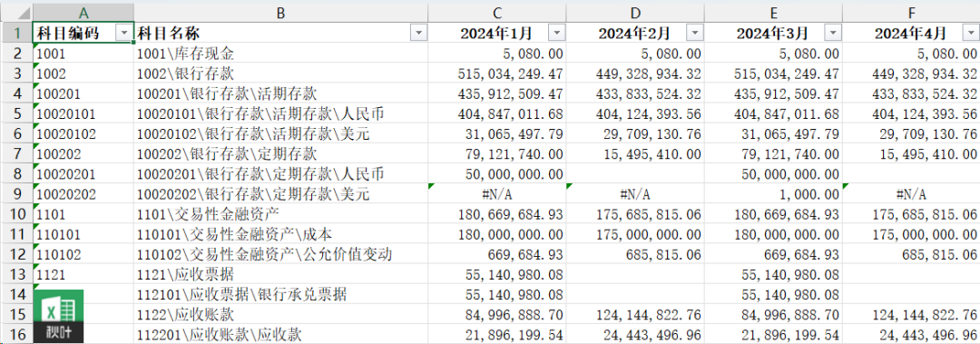Click 2024年2月 value 124,144,822.76
The width and height of the screenshot is (980, 344).
click(x=634, y=315)
